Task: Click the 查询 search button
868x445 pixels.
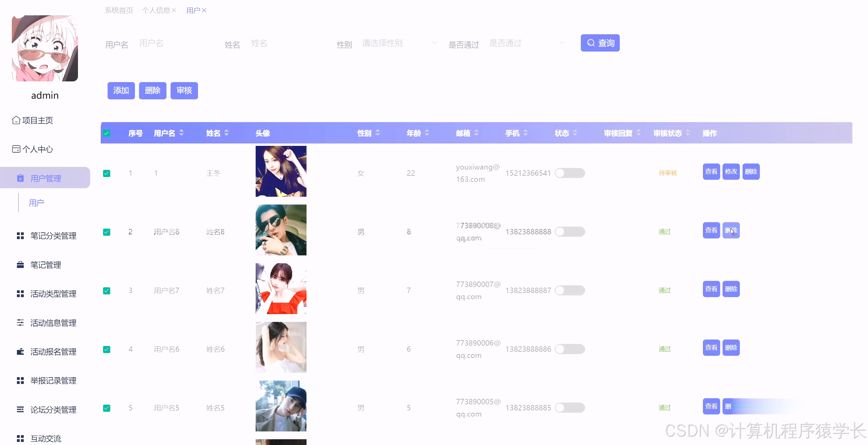Action: [x=600, y=43]
